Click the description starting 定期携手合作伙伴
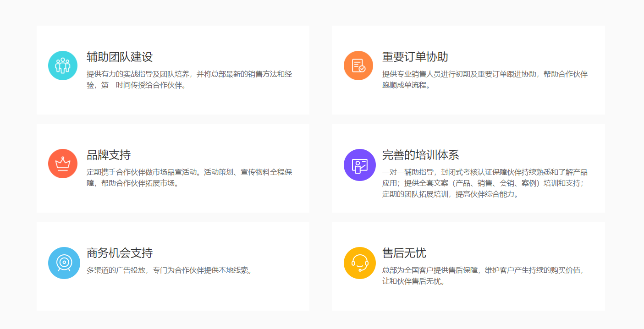The image size is (644, 329). pos(189,177)
